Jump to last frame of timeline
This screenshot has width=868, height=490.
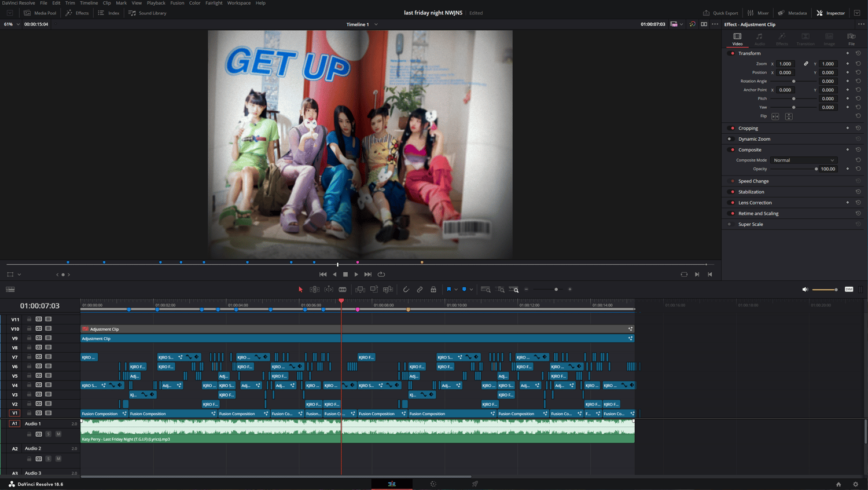[x=368, y=275]
